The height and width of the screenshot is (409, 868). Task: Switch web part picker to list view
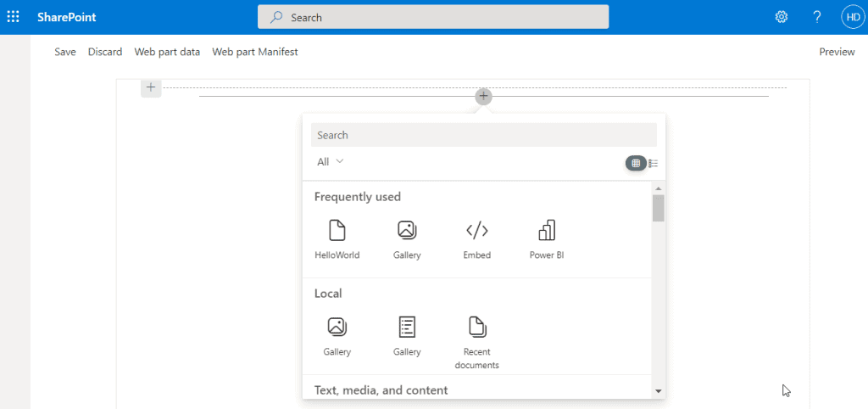(654, 163)
